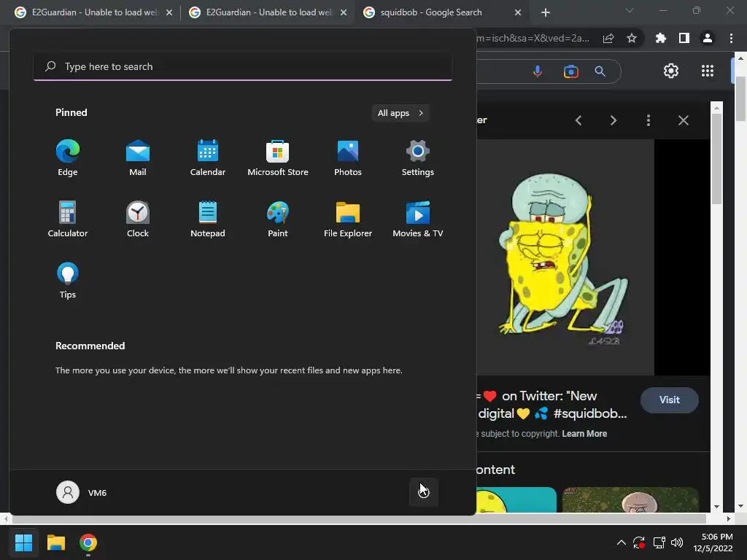This screenshot has width=747, height=560.
Task: Open the windows update tray icon
Action: click(639, 542)
